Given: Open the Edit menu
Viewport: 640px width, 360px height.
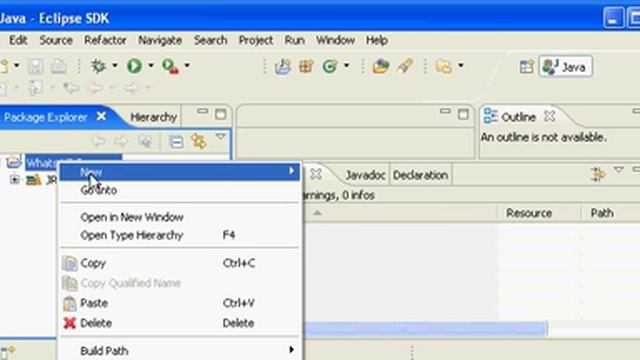Looking at the screenshot, I should (x=18, y=40).
